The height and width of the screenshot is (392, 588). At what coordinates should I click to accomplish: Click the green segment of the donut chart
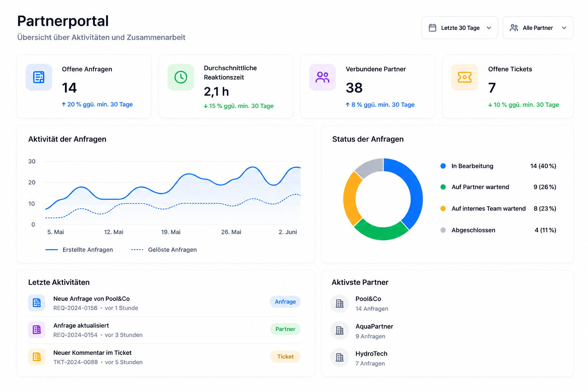tap(381, 234)
